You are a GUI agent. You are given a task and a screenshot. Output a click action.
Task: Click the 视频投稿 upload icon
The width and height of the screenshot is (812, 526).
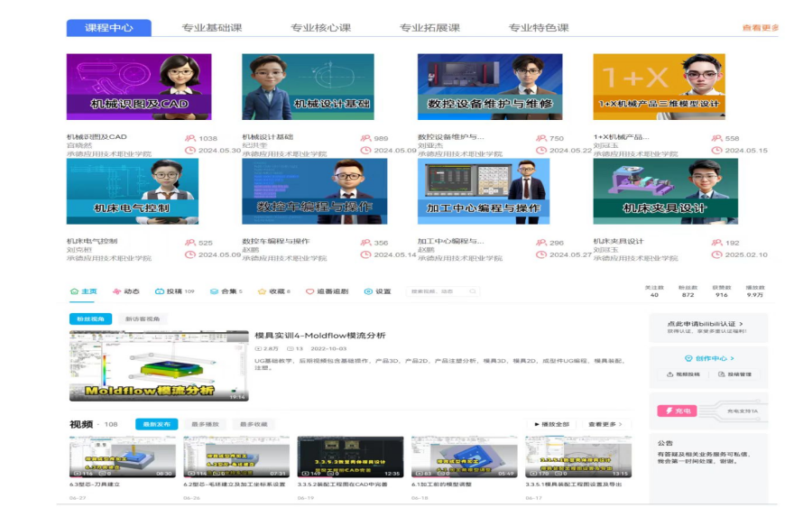tap(686, 374)
